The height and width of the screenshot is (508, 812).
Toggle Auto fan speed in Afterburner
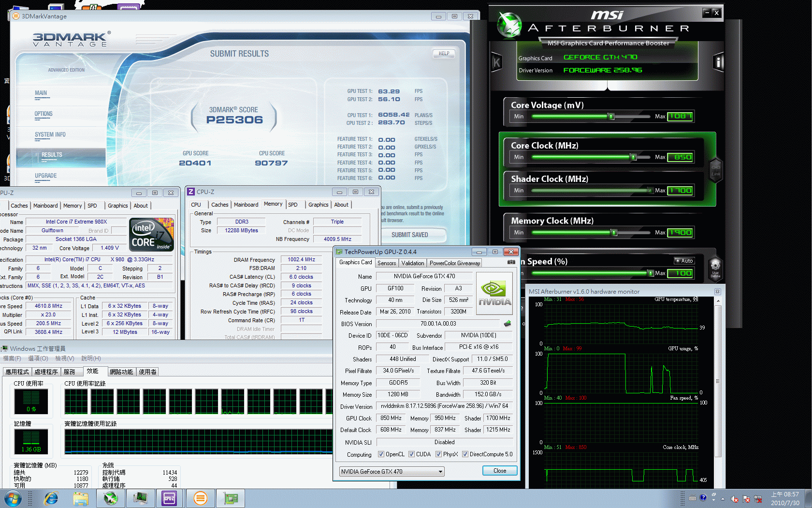point(684,261)
